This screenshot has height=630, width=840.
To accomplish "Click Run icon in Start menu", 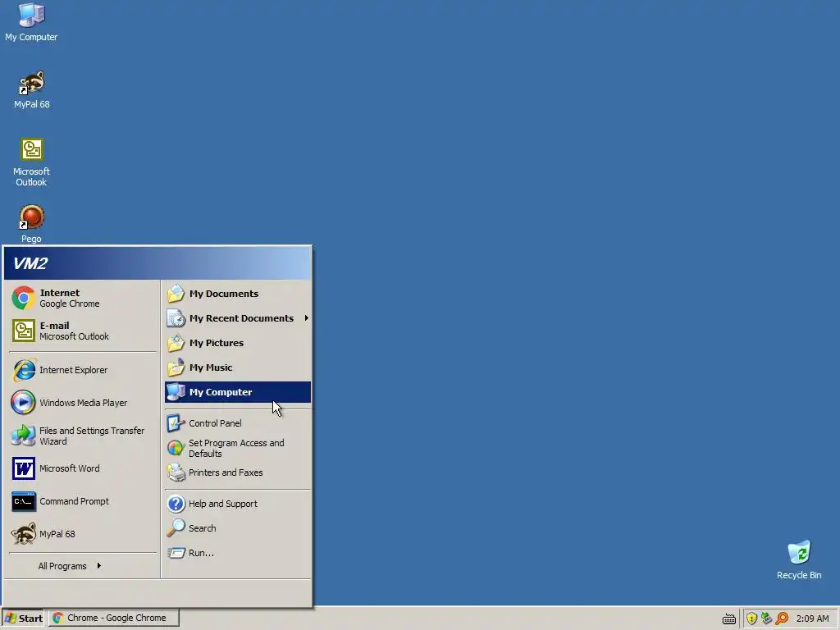I will pos(176,553).
